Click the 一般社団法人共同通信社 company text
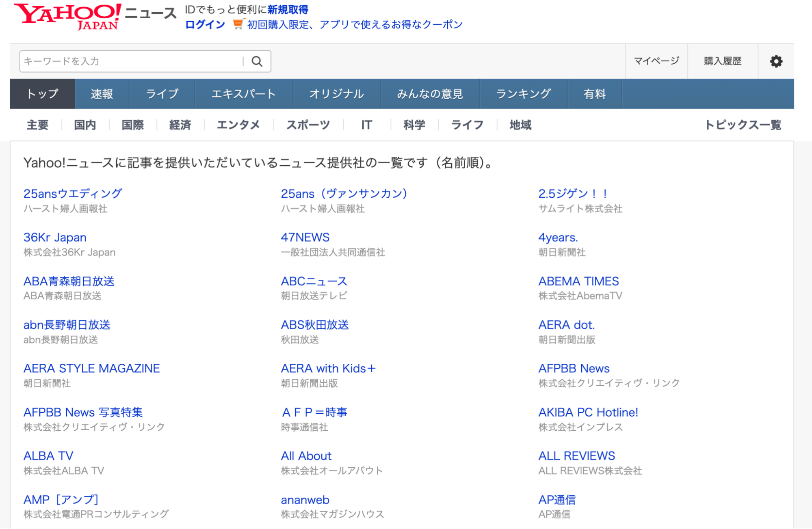Image resolution: width=812 pixels, height=529 pixels. tap(333, 252)
